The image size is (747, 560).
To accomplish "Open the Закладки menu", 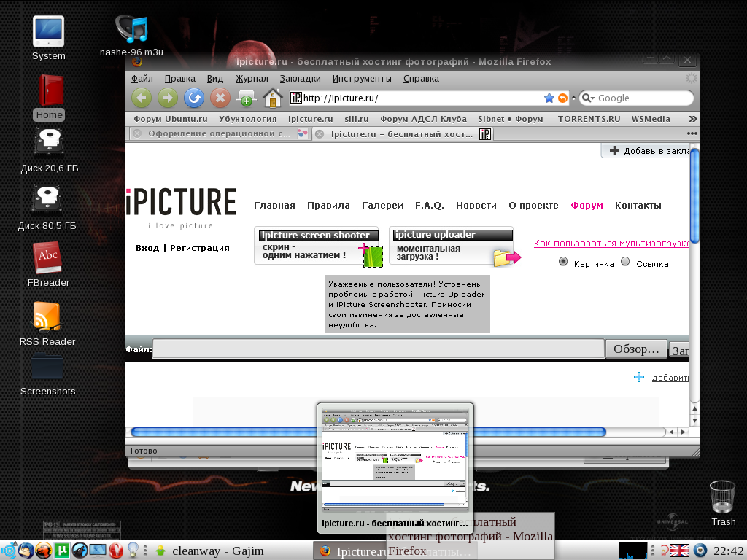I will (300, 79).
